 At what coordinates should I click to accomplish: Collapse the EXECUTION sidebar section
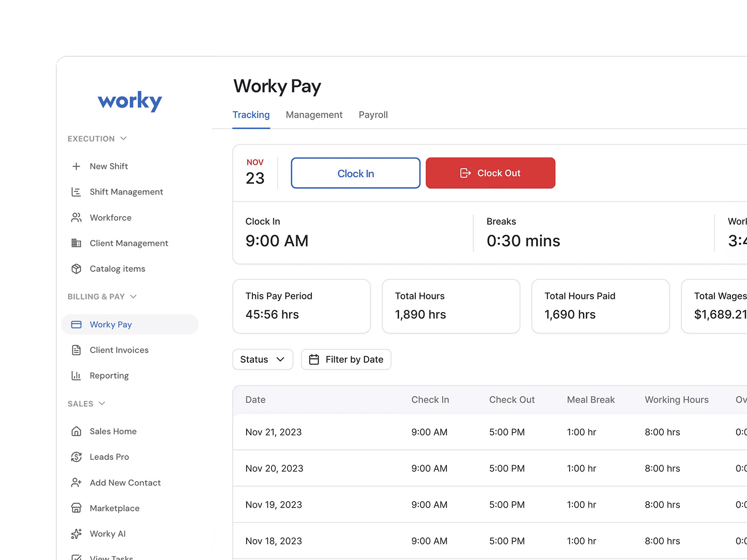click(x=97, y=139)
